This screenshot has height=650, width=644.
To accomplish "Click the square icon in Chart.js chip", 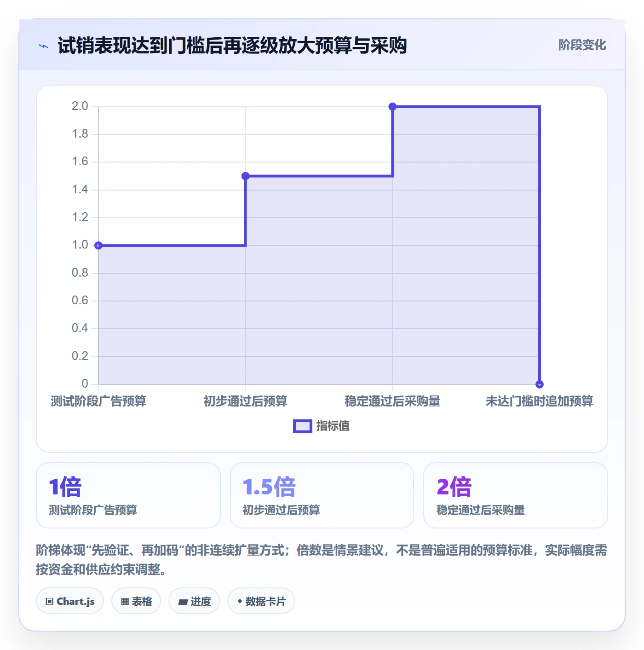I will pyautogui.click(x=50, y=601).
